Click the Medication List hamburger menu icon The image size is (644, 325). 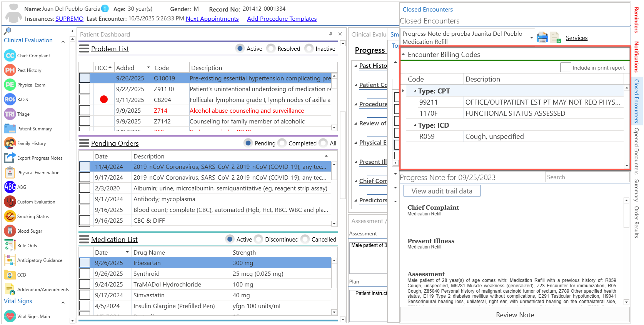tap(84, 239)
